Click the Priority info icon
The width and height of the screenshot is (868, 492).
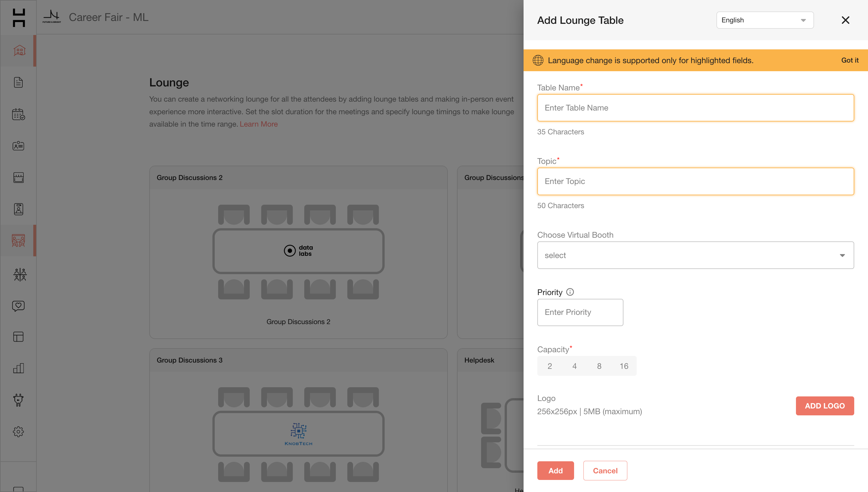(x=570, y=292)
